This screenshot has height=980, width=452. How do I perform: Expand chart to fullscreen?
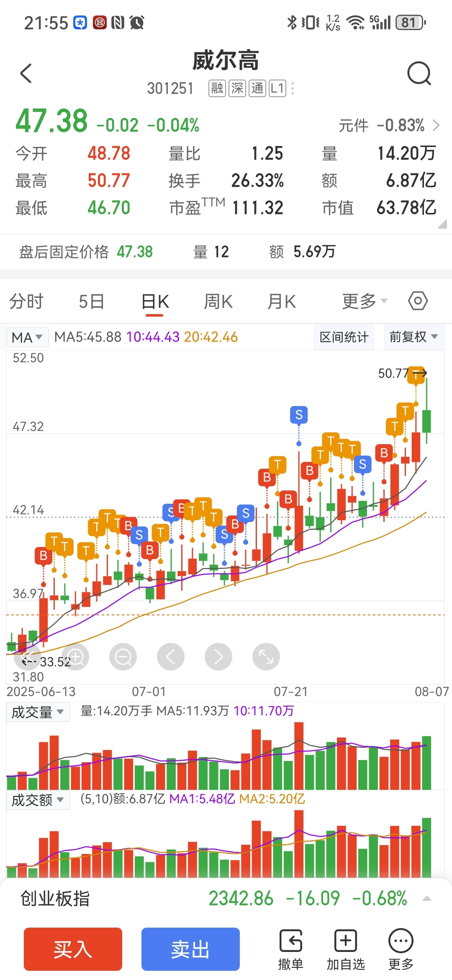coord(266,657)
